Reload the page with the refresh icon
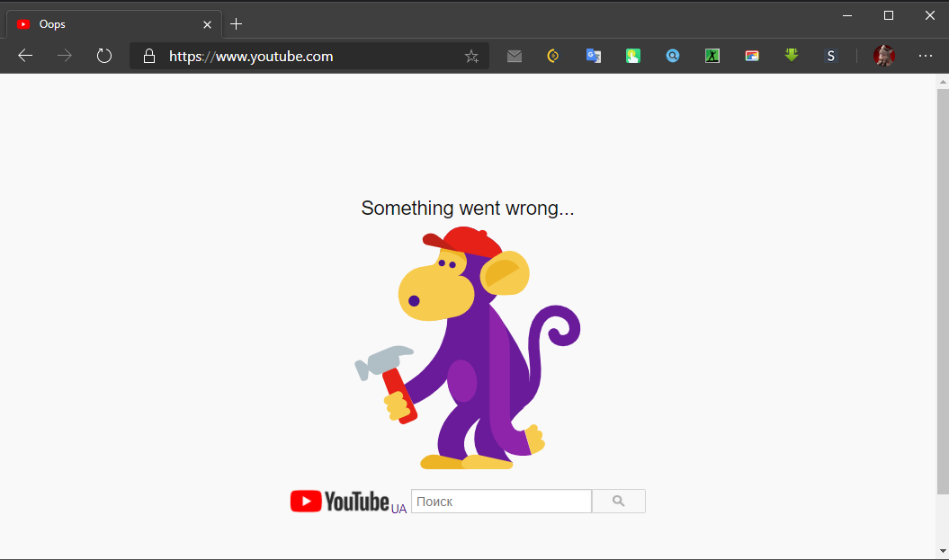The image size is (949, 560). point(104,56)
